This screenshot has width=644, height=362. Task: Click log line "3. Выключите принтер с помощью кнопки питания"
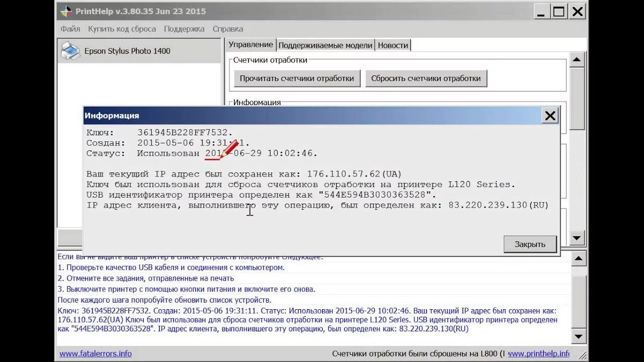coord(186,289)
